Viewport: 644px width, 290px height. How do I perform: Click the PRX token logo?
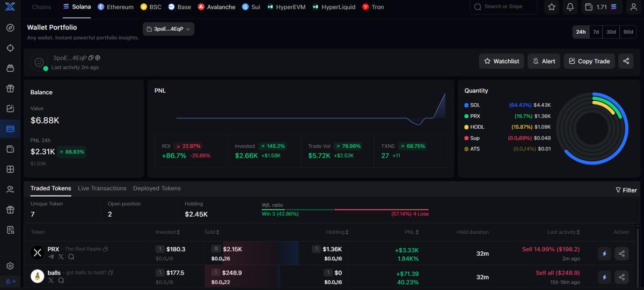click(37, 252)
